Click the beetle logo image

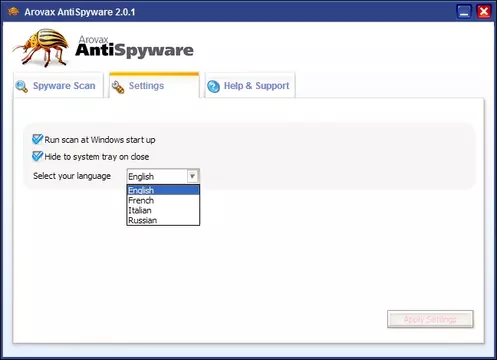click(42, 47)
